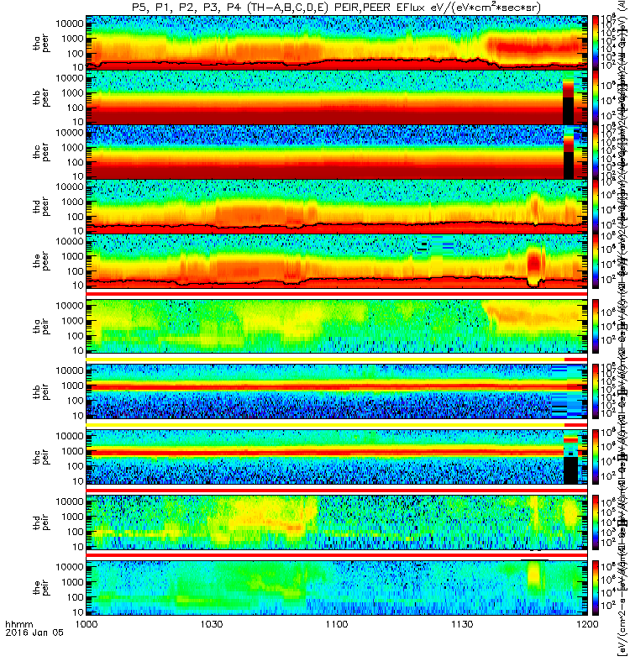Viewport: 630px width, 672px height.
Task: Select the 'thd peir' panel label
Action: click(x=41, y=522)
